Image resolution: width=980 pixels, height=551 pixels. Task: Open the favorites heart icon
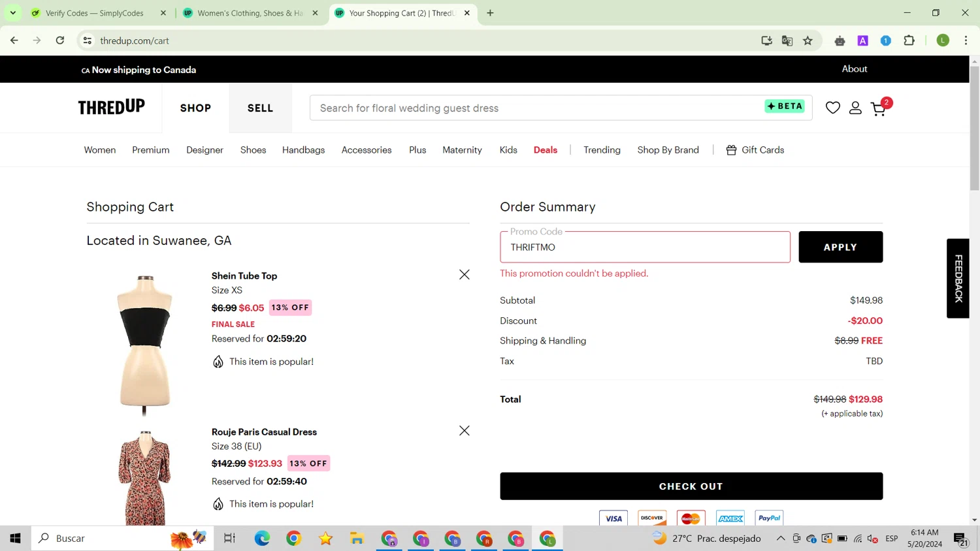coord(832,108)
